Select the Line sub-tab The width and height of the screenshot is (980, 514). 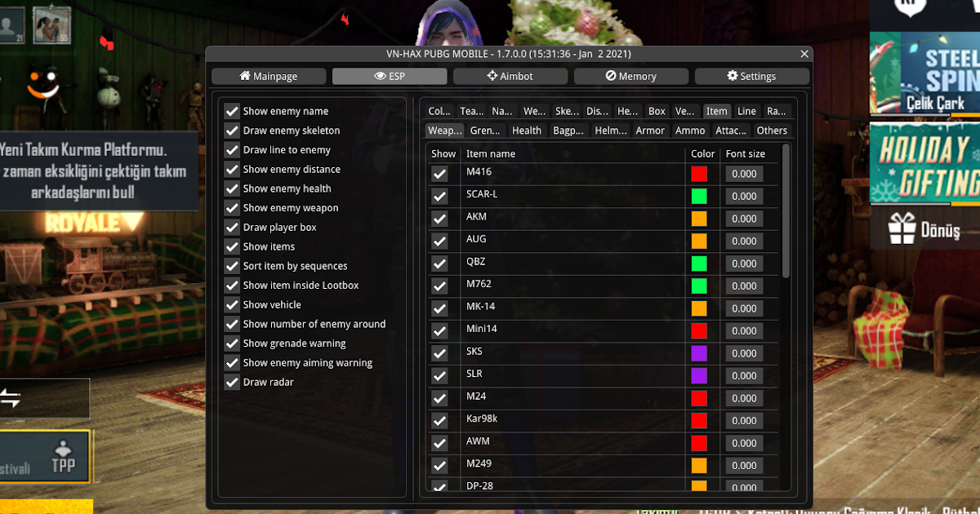(x=746, y=111)
